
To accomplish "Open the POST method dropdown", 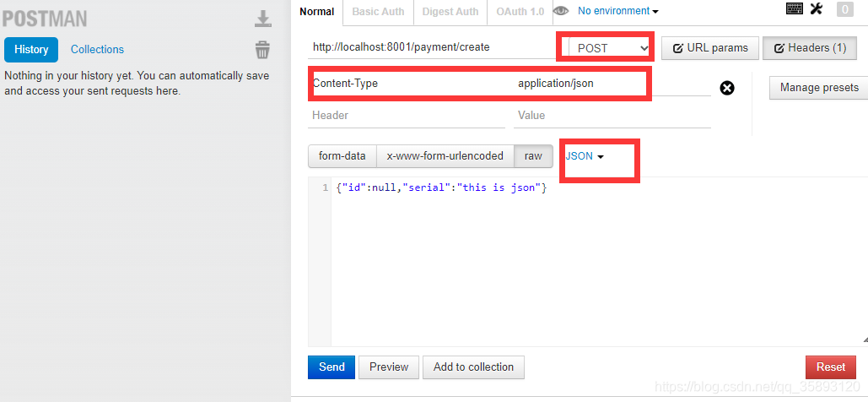I will (610, 47).
